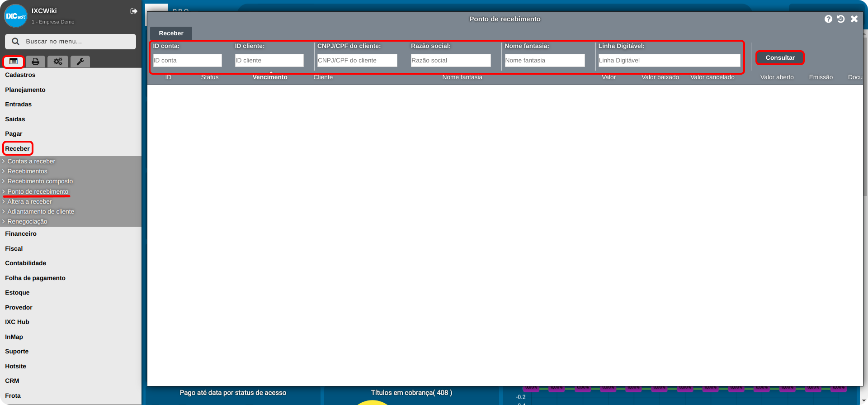868x405 pixels.
Task: Click the IXCsoft logo icon
Action: tap(15, 16)
